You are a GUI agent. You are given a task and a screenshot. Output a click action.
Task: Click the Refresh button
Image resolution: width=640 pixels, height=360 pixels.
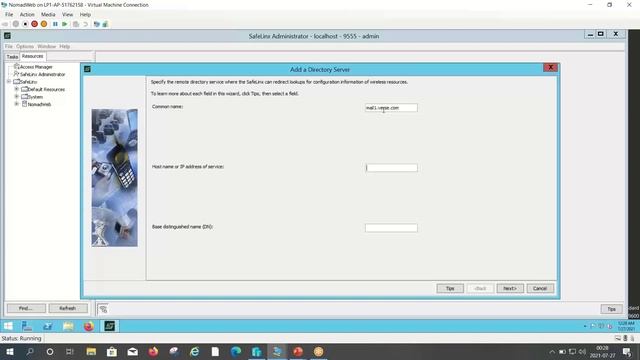[x=68, y=309]
